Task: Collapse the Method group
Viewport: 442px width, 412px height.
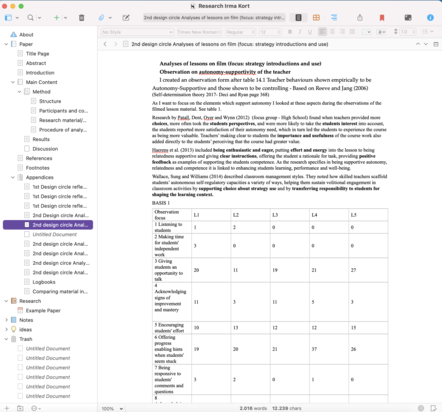Action: [19, 92]
